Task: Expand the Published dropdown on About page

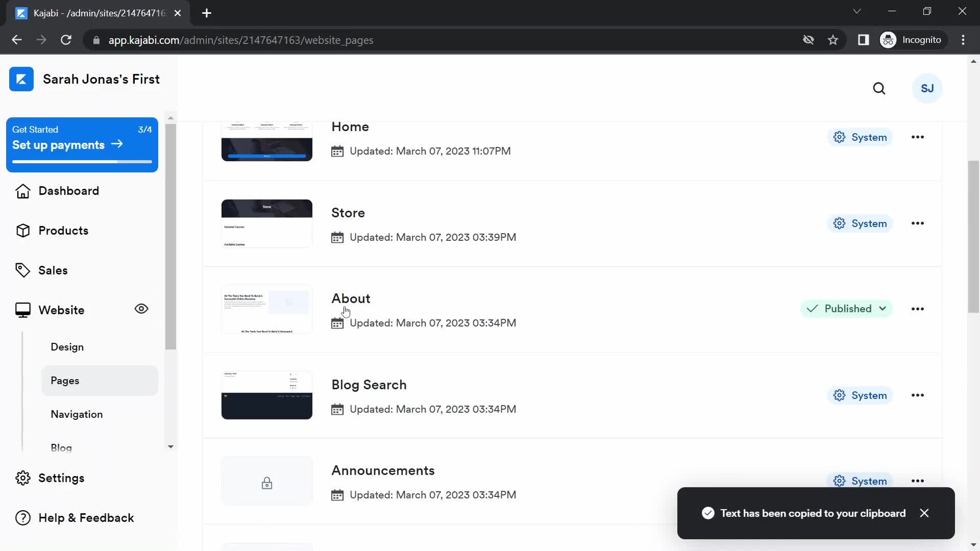Action: tap(881, 309)
